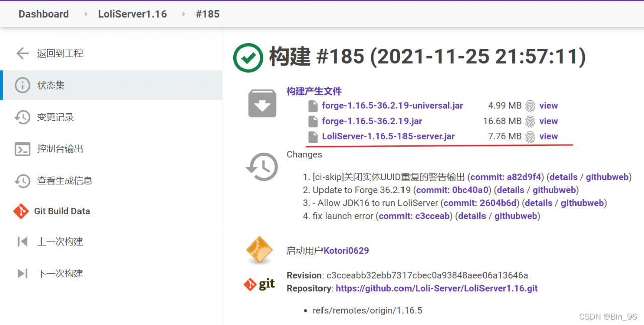The width and height of the screenshot is (644, 325).
Task: Open details for fix launch error
Action: point(472,216)
